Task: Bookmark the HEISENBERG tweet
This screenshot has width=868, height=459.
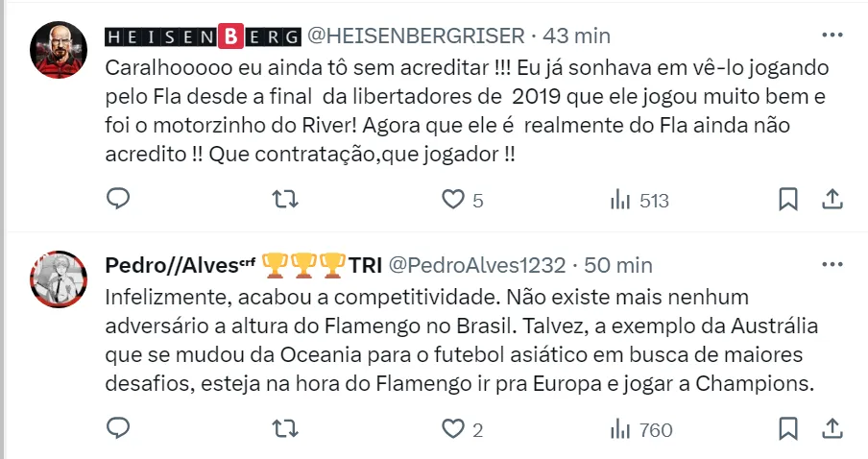Action: click(x=788, y=200)
